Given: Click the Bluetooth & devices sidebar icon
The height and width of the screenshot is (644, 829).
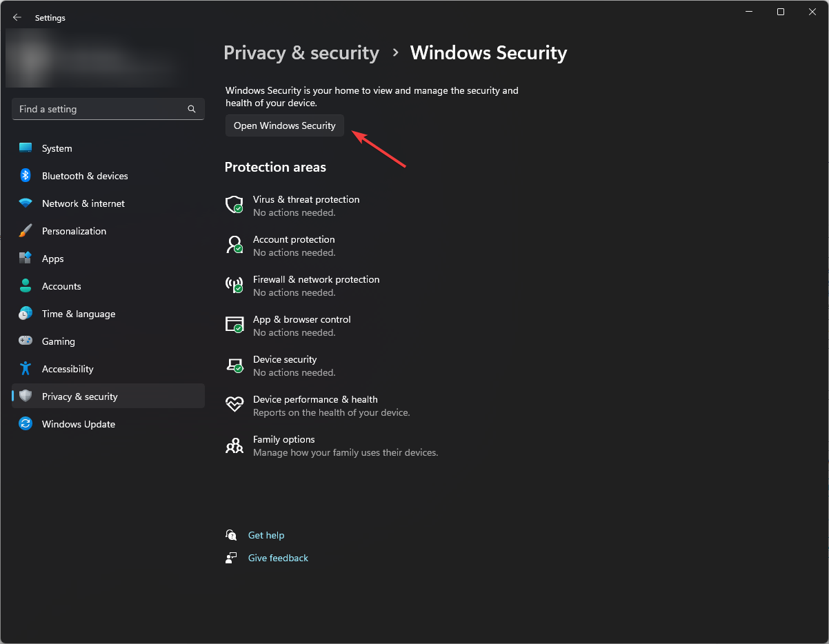Looking at the screenshot, I should [x=26, y=176].
